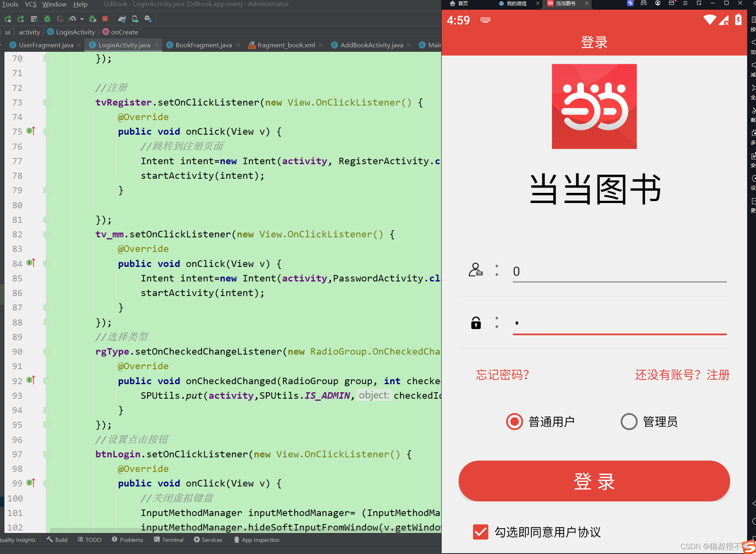Viewport: 756px width, 554px height.
Task: Open emulator hamburger menu icon
Action: click(x=685, y=3)
